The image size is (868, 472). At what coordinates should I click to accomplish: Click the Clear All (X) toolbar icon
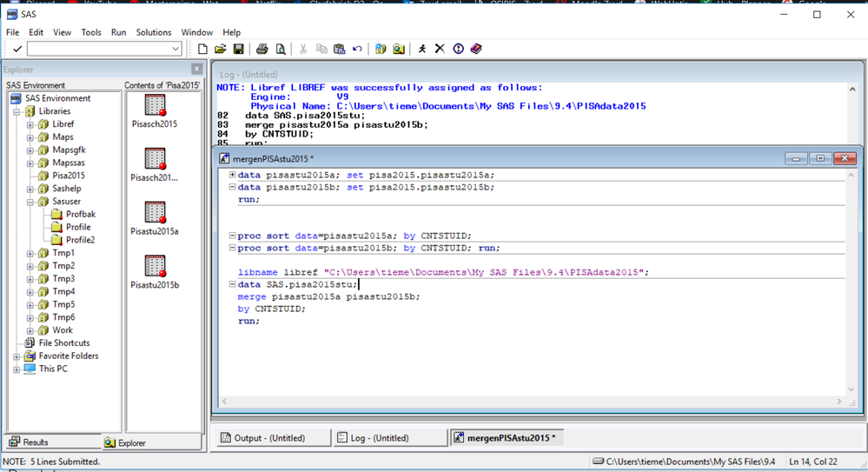[x=440, y=50]
